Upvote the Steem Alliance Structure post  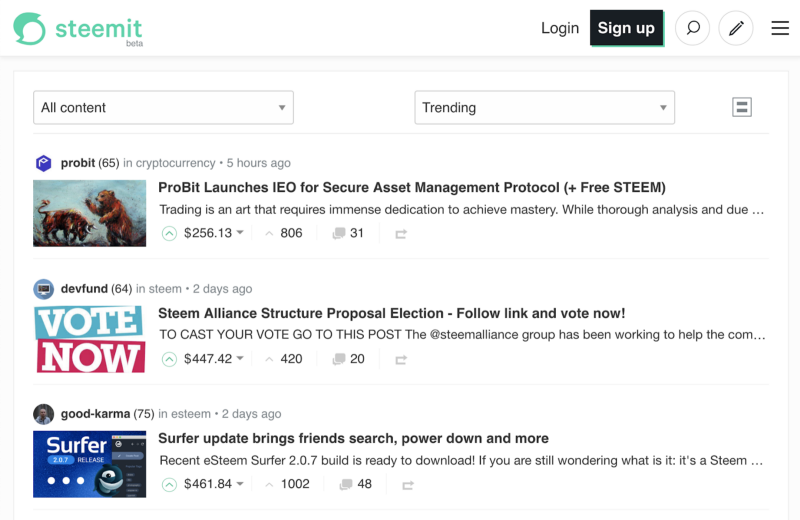(x=169, y=359)
